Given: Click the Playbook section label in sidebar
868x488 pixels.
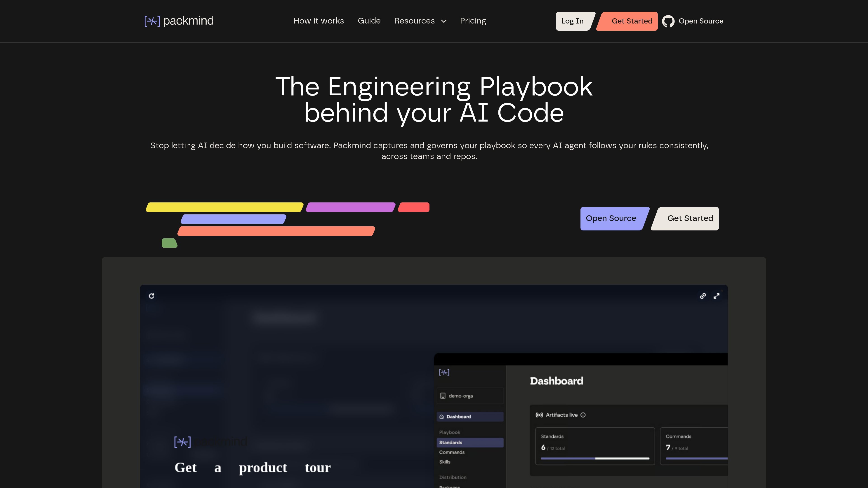Looking at the screenshot, I should [x=450, y=432].
